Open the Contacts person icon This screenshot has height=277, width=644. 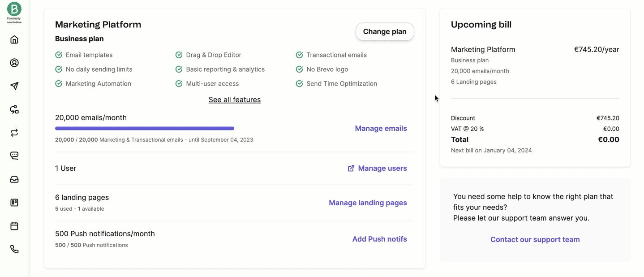[x=14, y=63]
